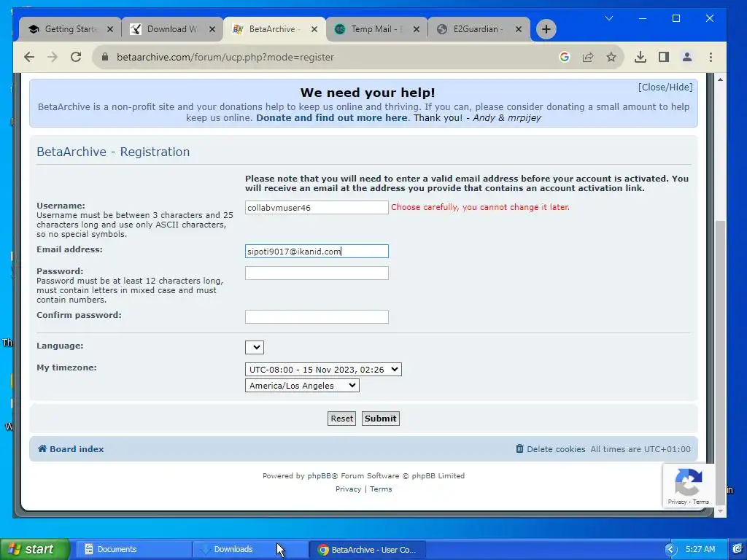Toggle the side panel icon
This screenshot has height=560, width=747.
pos(664,57)
